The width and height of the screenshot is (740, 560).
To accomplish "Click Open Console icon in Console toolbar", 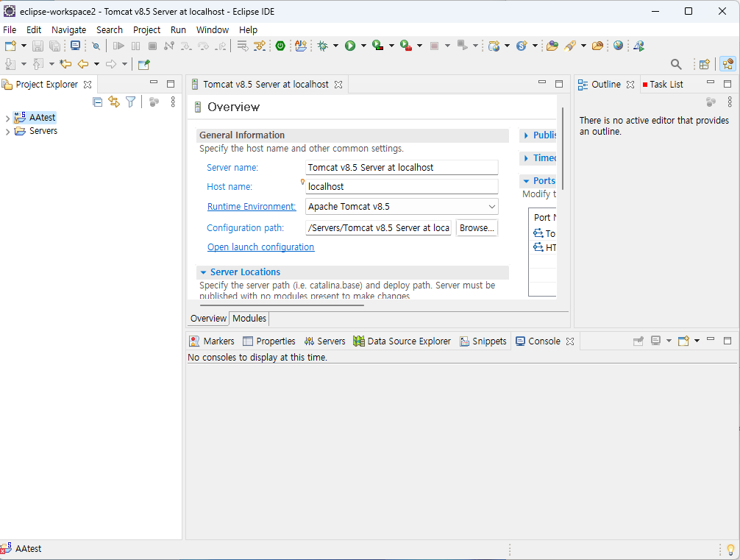I will click(x=684, y=341).
